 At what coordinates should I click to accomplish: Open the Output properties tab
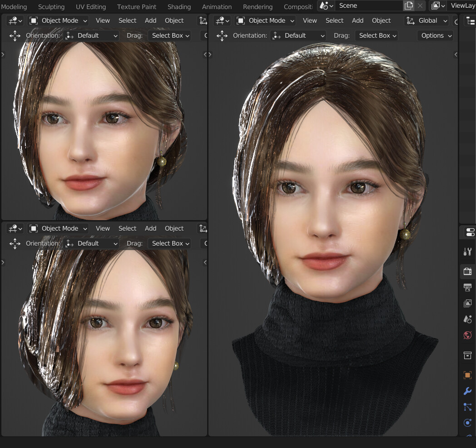pos(468,287)
